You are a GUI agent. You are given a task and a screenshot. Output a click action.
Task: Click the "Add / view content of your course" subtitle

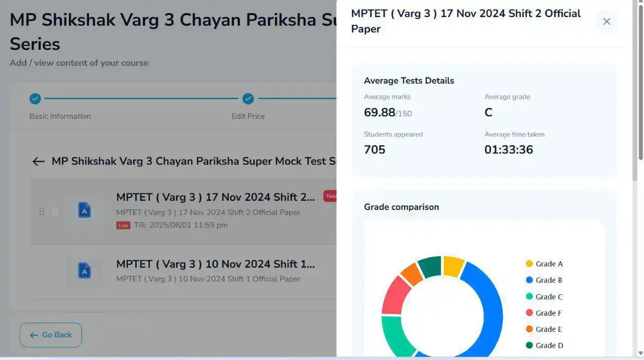79,63
